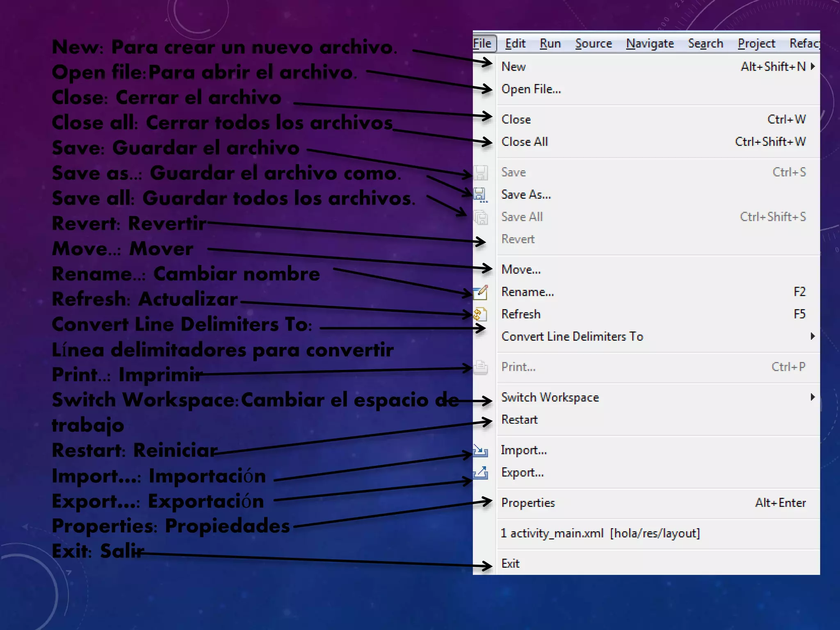The image size is (840, 630).
Task: Select Switch Workspace menu entry
Action: pyautogui.click(x=658, y=397)
